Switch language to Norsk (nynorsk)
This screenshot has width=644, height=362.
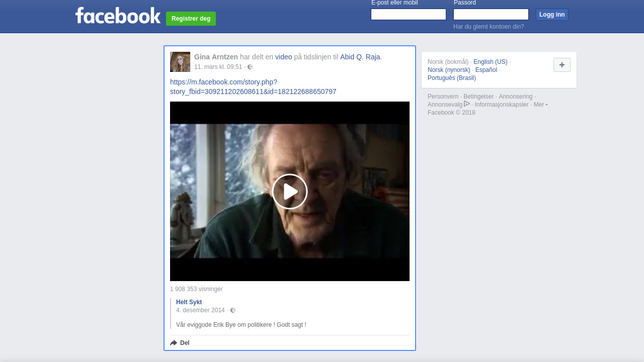(x=449, y=70)
